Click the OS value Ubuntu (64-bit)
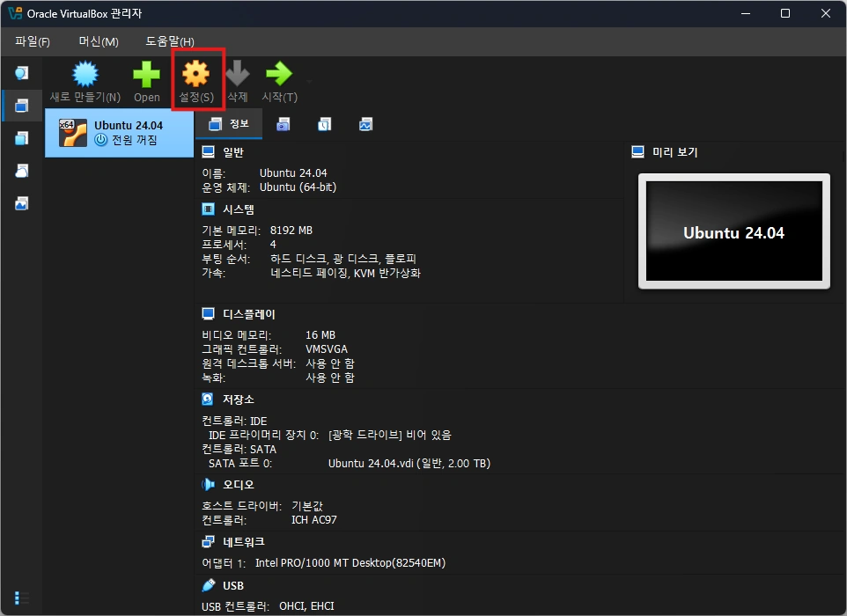Image resolution: width=847 pixels, height=616 pixels. point(298,187)
